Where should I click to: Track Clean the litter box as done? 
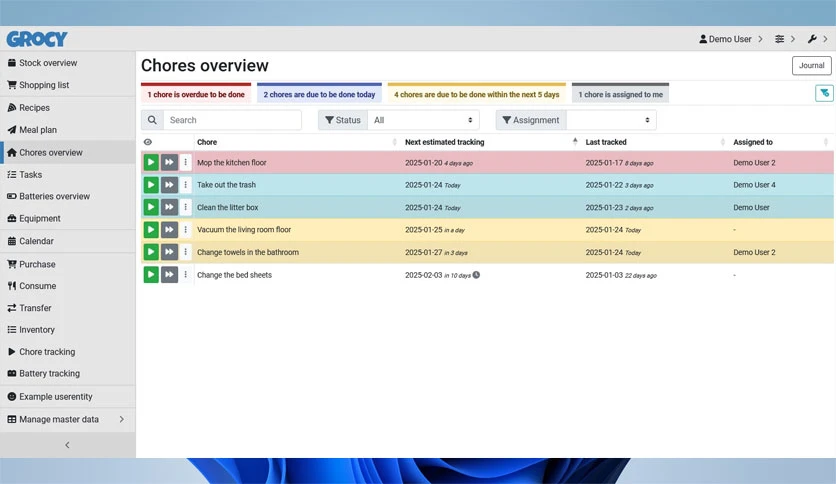pyautogui.click(x=151, y=207)
